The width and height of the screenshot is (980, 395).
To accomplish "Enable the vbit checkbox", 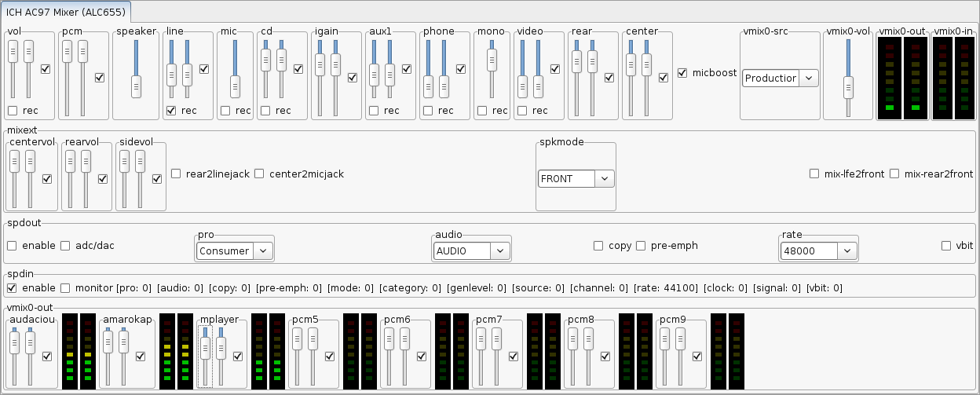I will point(946,246).
